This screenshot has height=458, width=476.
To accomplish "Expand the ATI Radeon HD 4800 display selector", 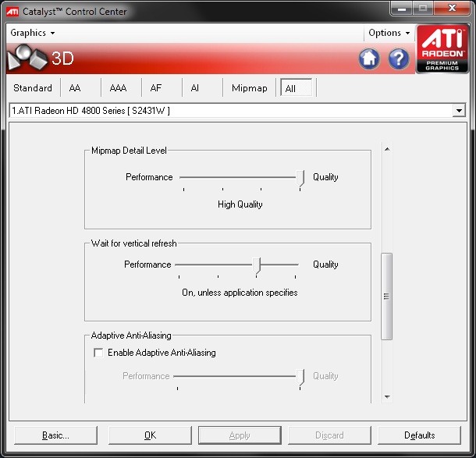I will (x=459, y=111).
